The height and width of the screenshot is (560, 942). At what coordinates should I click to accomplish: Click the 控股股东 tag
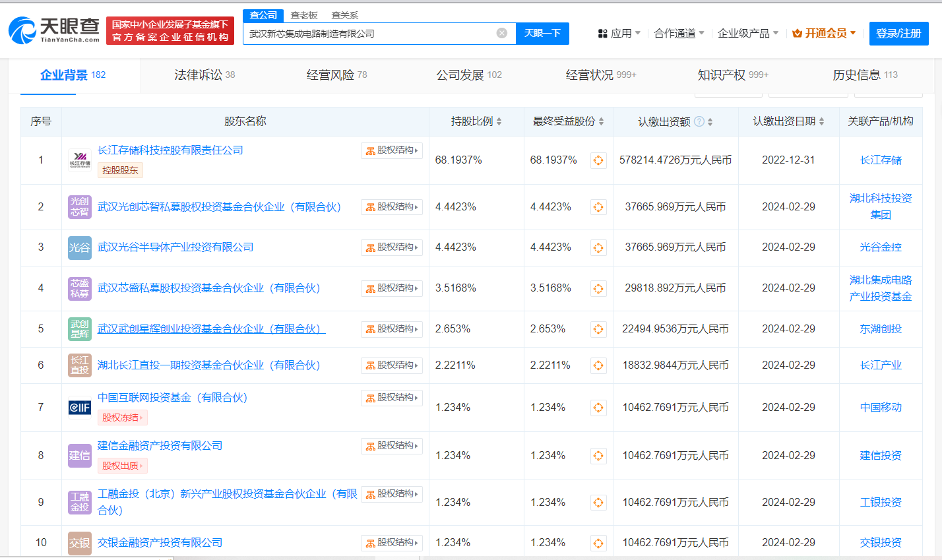(x=120, y=170)
